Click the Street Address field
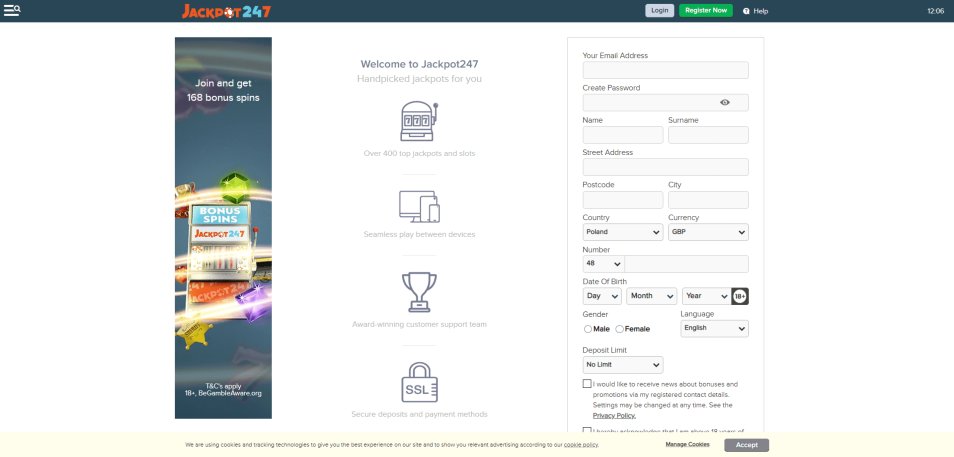The height and width of the screenshot is (457, 954). coord(666,167)
